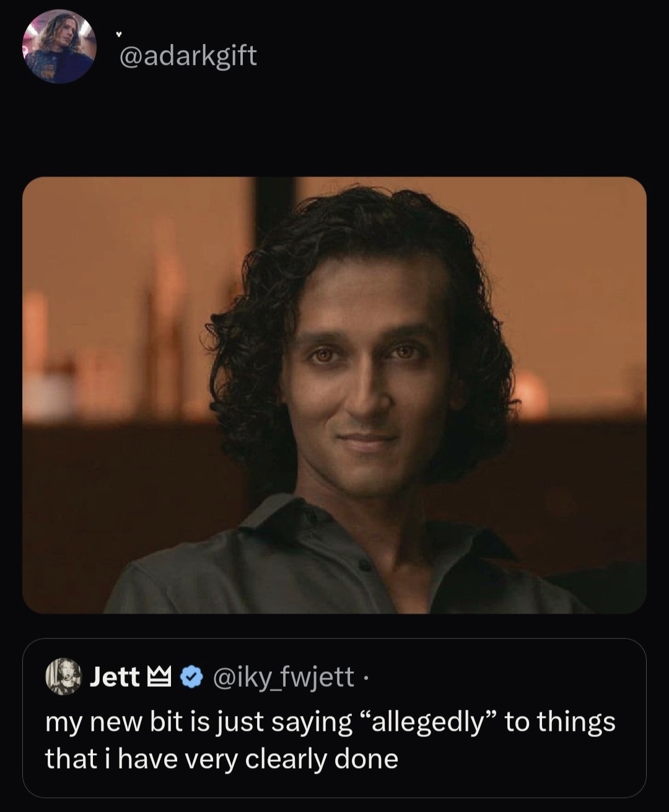Screen dimensions: 669x812
Task: Open Jett's small profile picture
Action: click(64, 678)
